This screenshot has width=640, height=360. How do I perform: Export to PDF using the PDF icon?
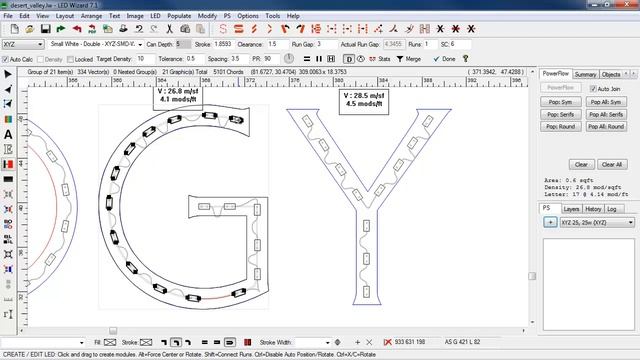(x=92, y=29)
